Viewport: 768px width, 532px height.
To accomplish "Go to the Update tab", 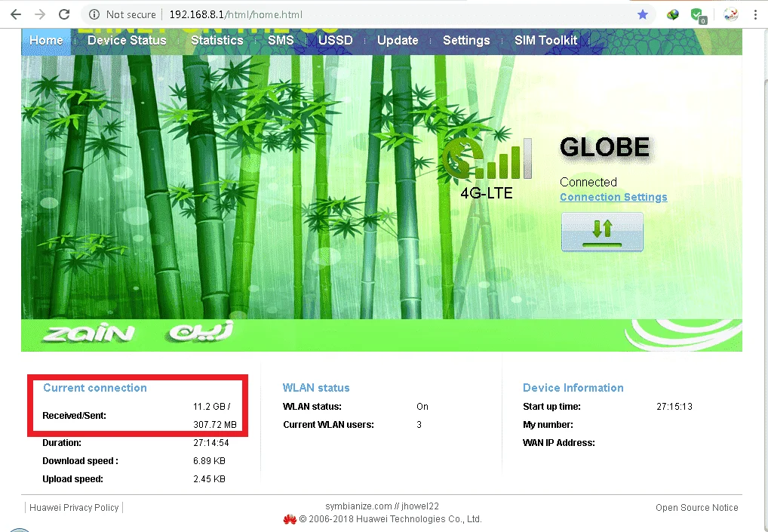I will [x=398, y=40].
